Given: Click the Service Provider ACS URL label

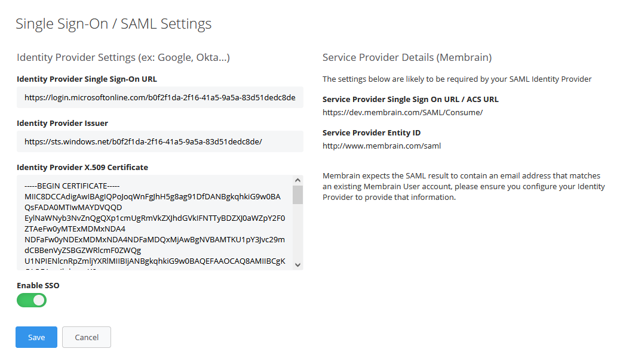Looking at the screenshot, I should [410, 99].
